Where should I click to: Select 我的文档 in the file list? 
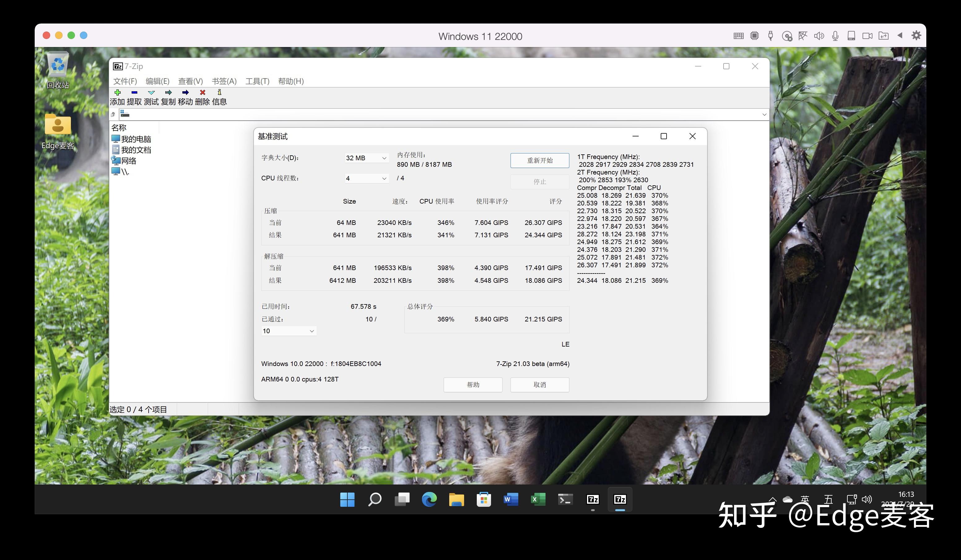pyautogui.click(x=131, y=150)
